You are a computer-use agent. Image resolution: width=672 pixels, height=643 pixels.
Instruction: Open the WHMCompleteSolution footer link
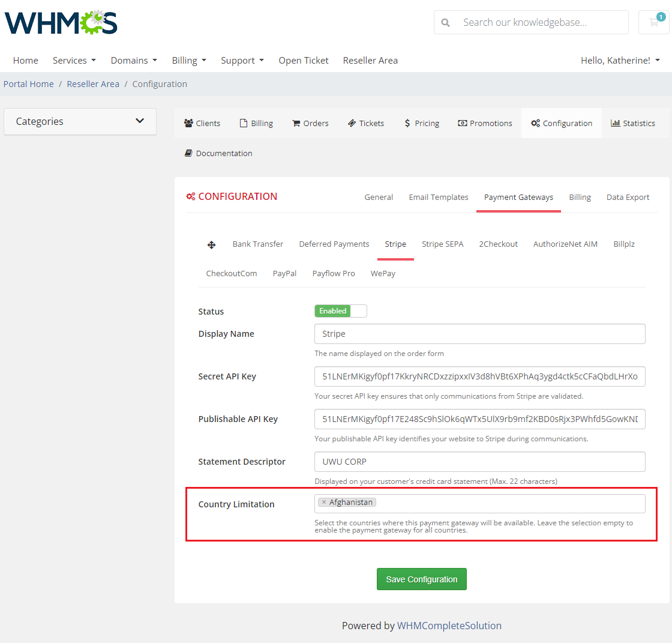(x=449, y=626)
